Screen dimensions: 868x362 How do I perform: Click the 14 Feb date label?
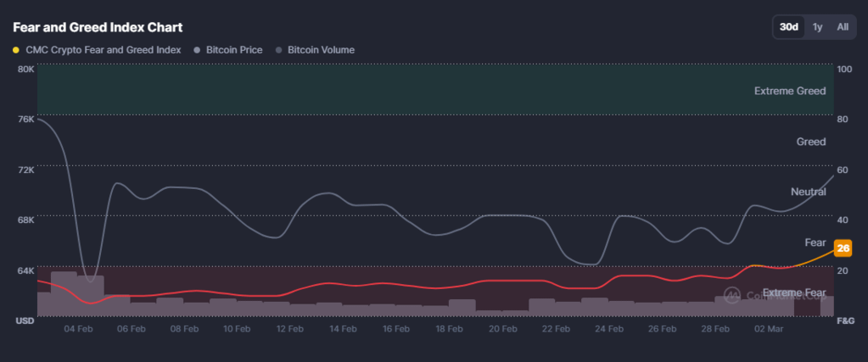point(344,329)
